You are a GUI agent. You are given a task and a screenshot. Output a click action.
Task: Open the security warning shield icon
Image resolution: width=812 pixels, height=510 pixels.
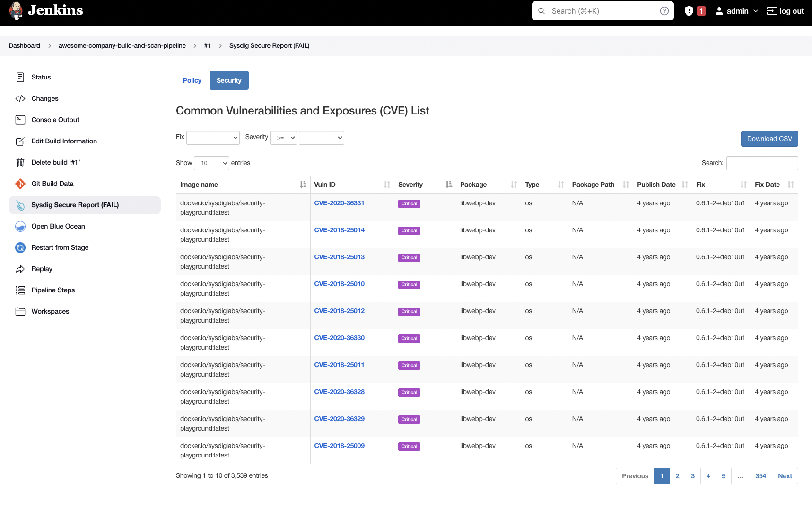[x=689, y=11]
